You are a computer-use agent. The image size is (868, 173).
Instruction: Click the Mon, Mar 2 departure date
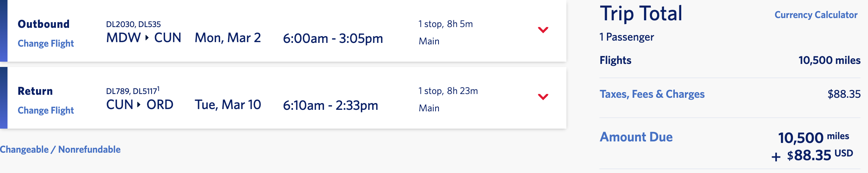pyautogui.click(x=228, y=38)
